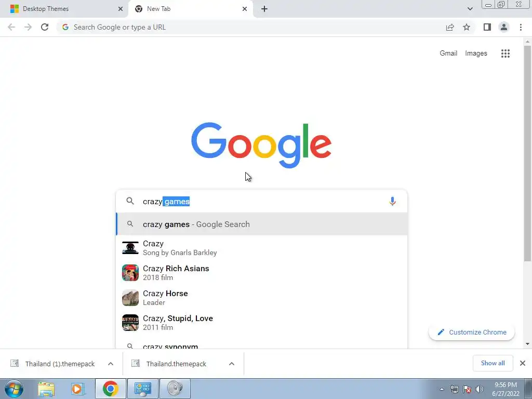
Task: Click the magnifier icon in search box
Action: click(x=130, y=201)
